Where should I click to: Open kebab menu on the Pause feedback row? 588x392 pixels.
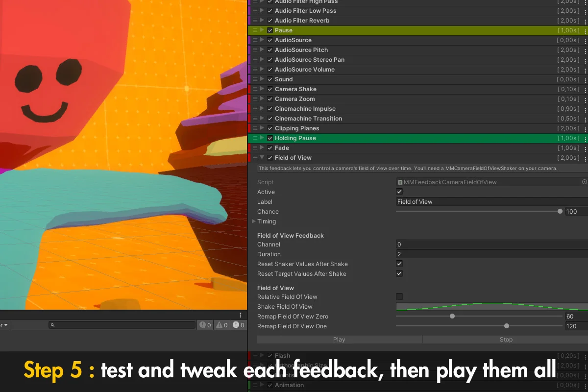click(586, 30)
